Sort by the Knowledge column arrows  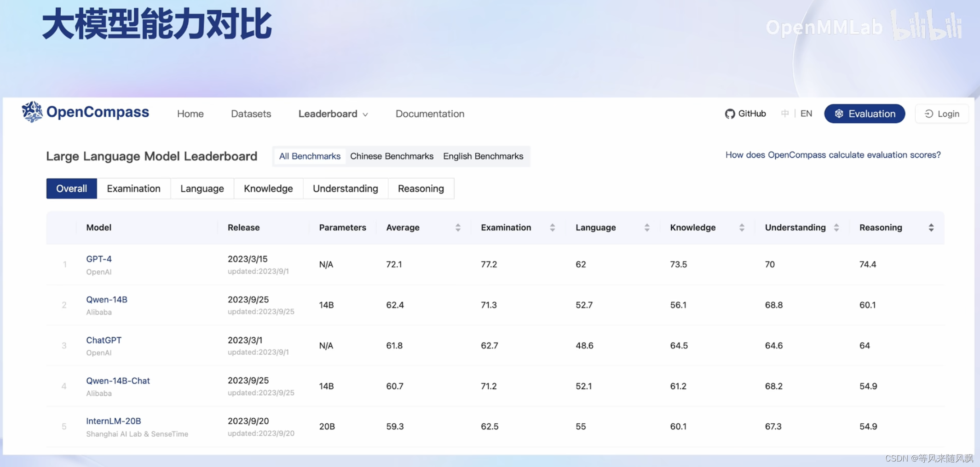coord(742,228)
